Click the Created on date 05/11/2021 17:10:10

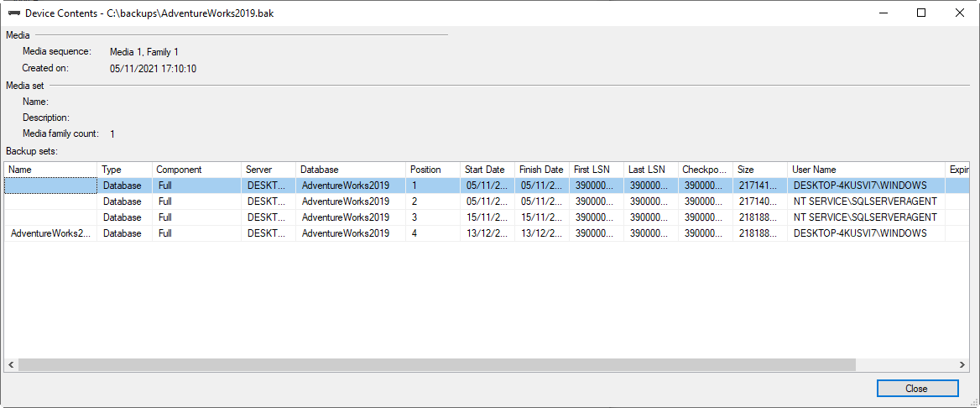(153, 69)
